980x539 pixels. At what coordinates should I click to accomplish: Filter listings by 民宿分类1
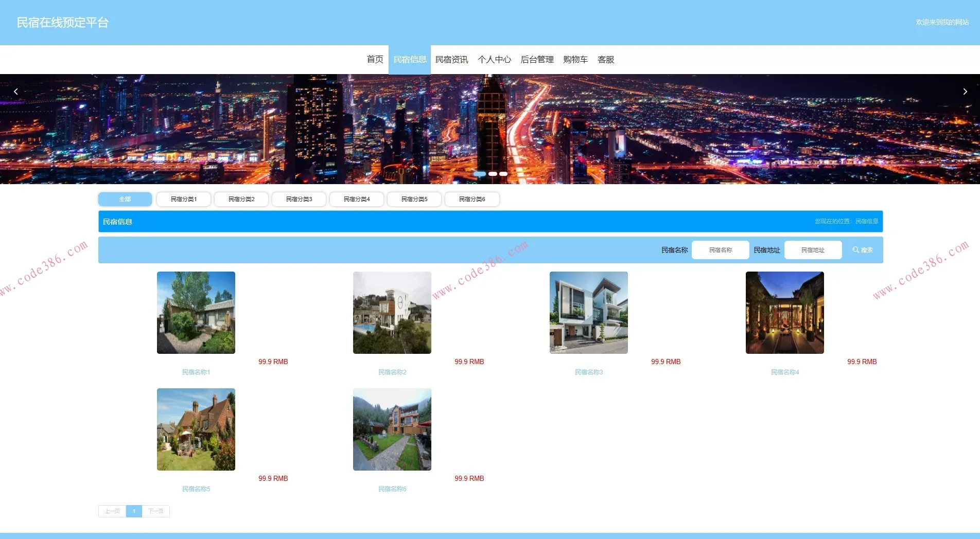pyautogui.click(x=184, y=199)
